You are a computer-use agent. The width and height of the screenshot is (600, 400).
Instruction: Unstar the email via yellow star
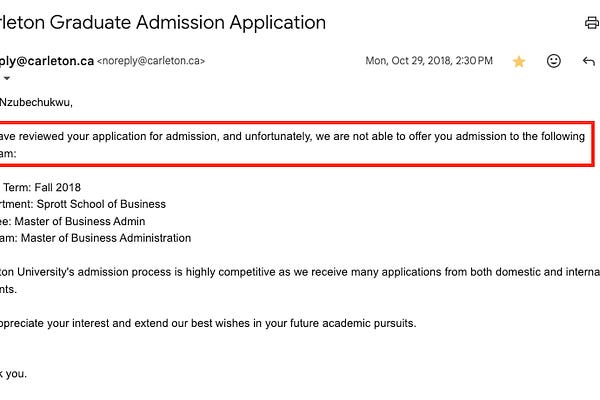518,61
